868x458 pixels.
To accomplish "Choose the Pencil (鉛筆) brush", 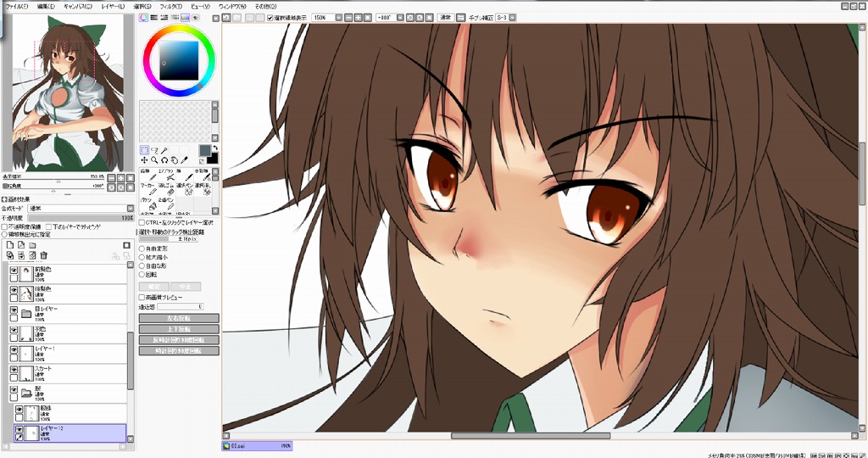I will 148,176.
